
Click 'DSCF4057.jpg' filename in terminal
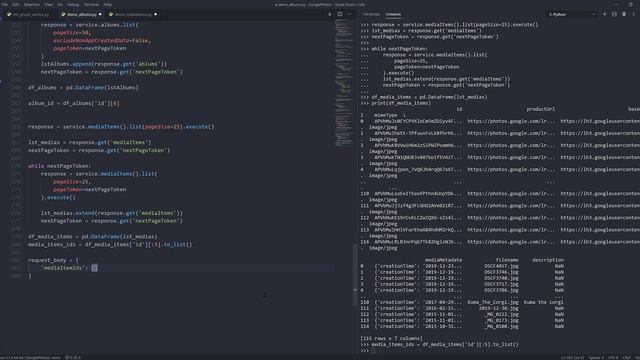[501, 266]
